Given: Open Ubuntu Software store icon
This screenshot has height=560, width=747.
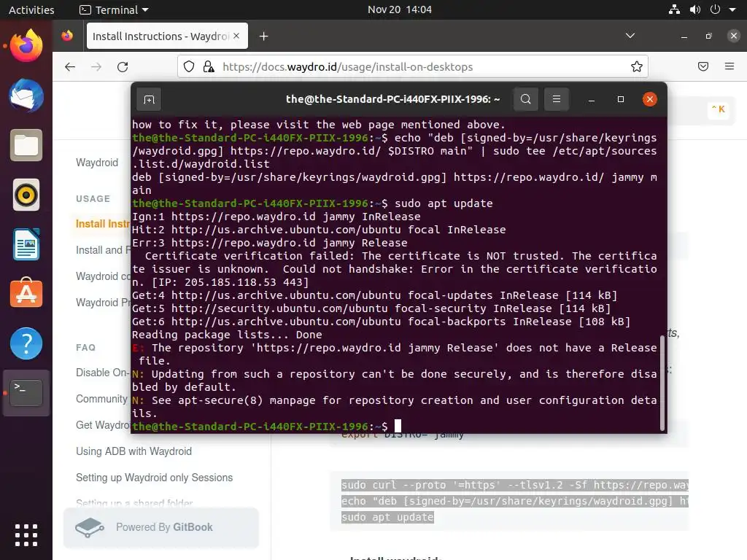Looking at the screenshot, I should click(x=26, y=293).
